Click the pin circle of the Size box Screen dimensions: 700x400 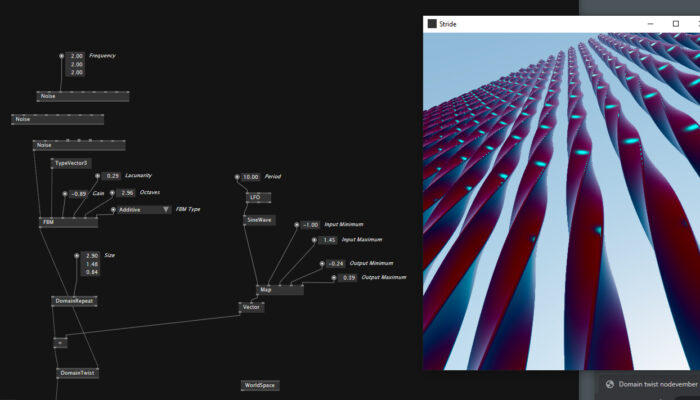point(79,256)
